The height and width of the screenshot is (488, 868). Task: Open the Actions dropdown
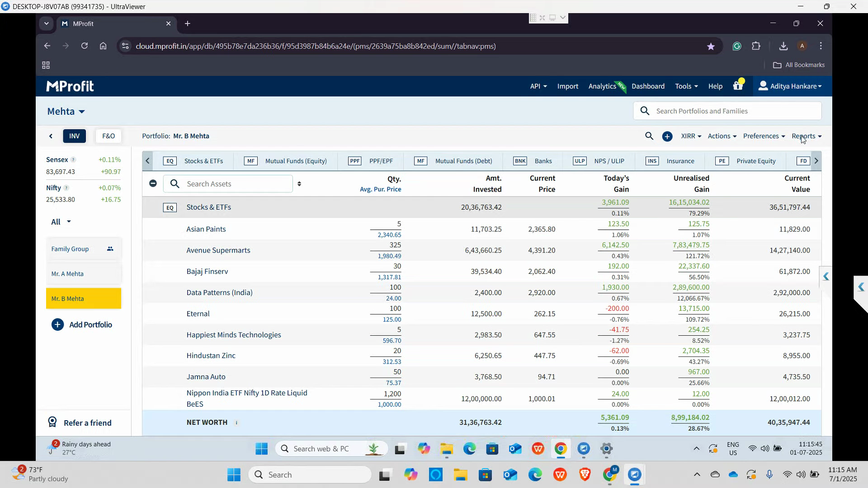(x=722, y=136)
